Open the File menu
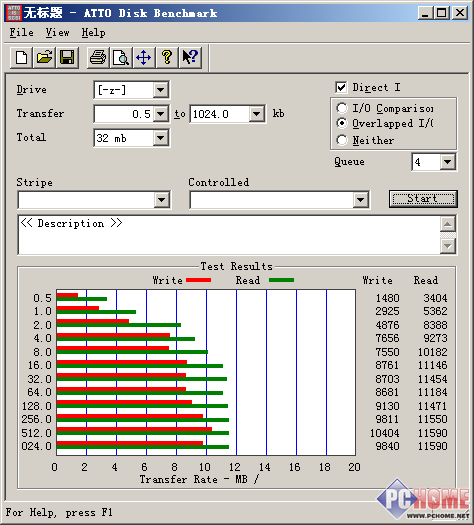 coord(21,32)
